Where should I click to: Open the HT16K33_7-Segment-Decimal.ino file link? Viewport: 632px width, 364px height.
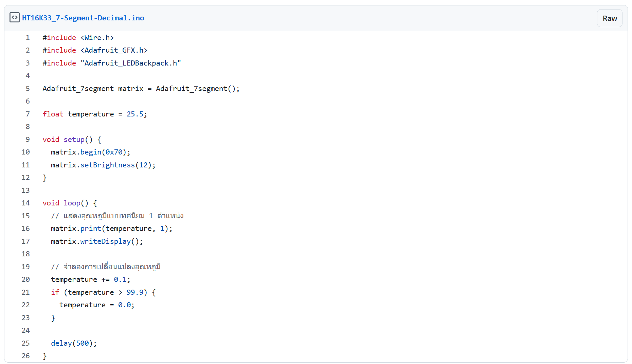point(83,18)
